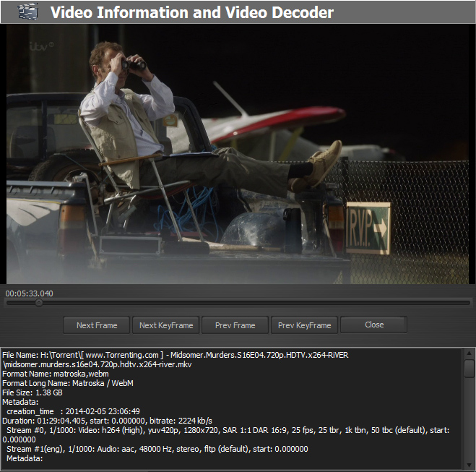Step back with Prev Frame button

pos(235,325)
